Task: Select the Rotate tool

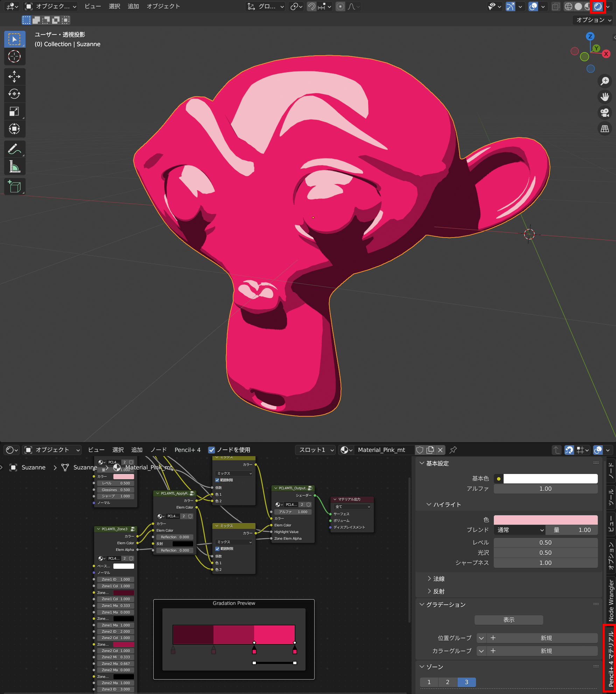Action: pyautogui.click(x=14, y=94)
